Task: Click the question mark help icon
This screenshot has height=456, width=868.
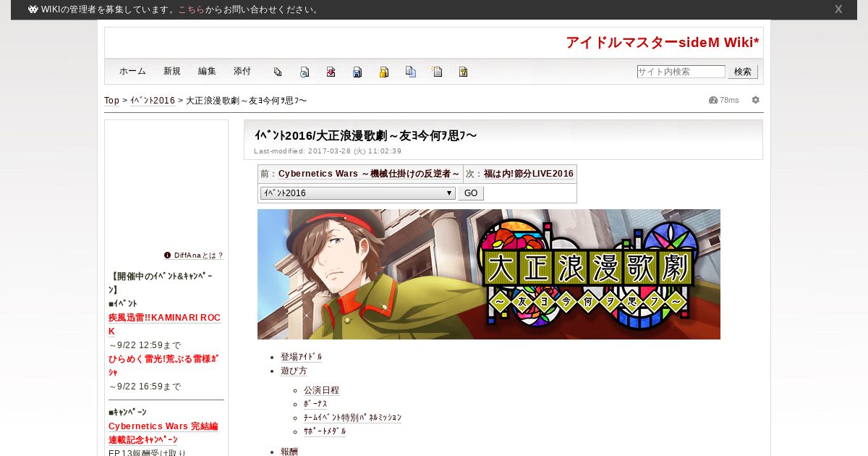Action: click(464, 72)
